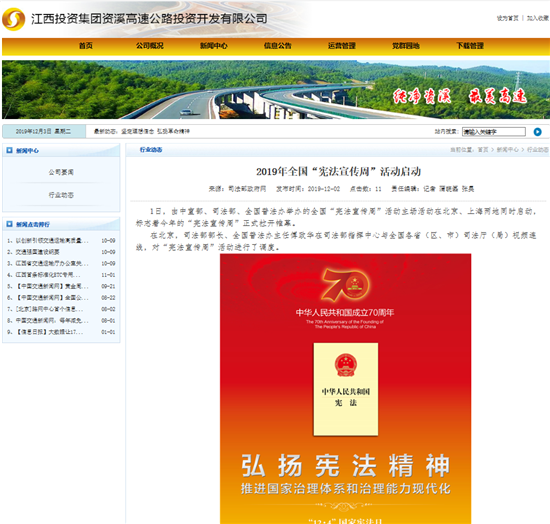Open the 运营管理 navigation item
The image size is (550, 524).
342,46
